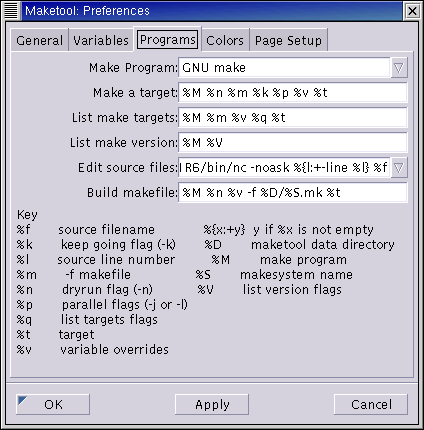Focus the Make a target field
This screenshot has width=424, height=430.
(293, 93)
